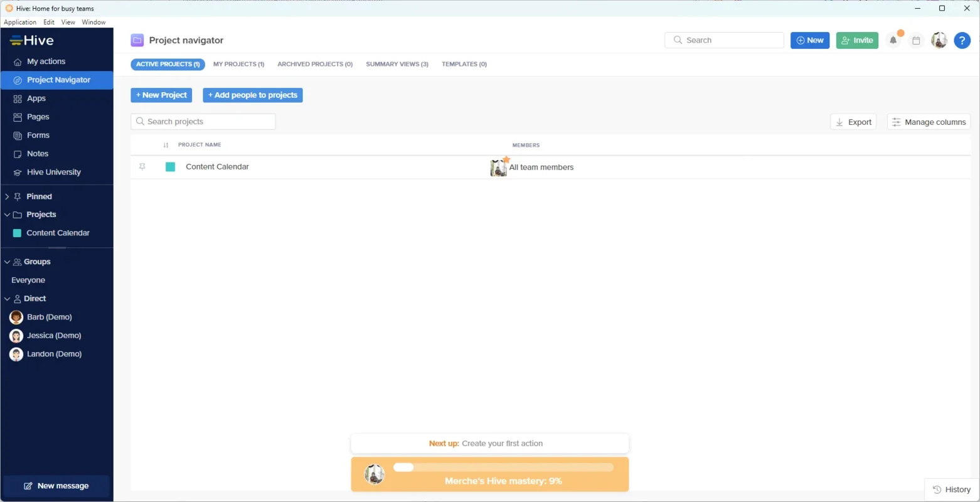Open Content Calendar project in sidebar

[57, 233]
